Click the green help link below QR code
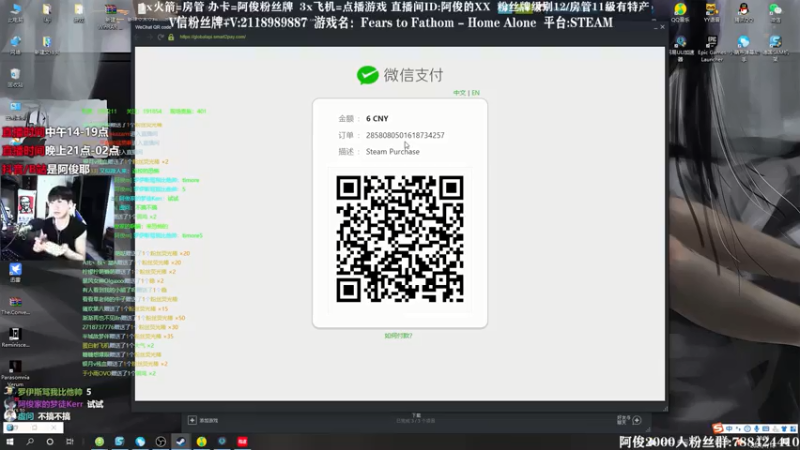The image size is (800, 450). point(398,336)
